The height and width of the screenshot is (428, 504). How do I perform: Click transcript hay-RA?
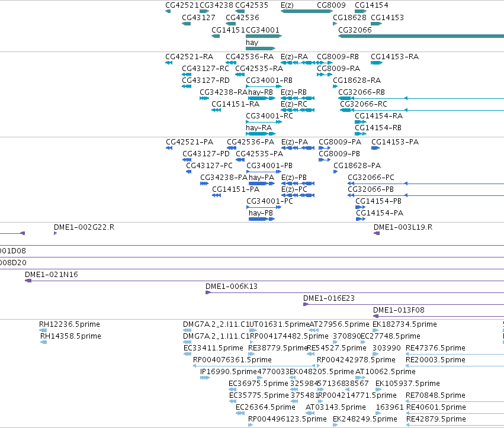(258, 127)
